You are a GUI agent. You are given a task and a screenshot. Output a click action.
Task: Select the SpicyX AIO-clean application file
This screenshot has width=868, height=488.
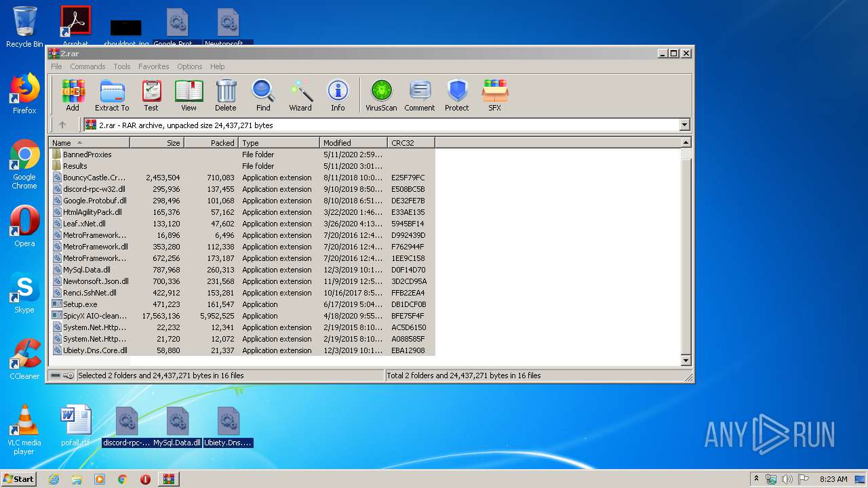point(241,316)
